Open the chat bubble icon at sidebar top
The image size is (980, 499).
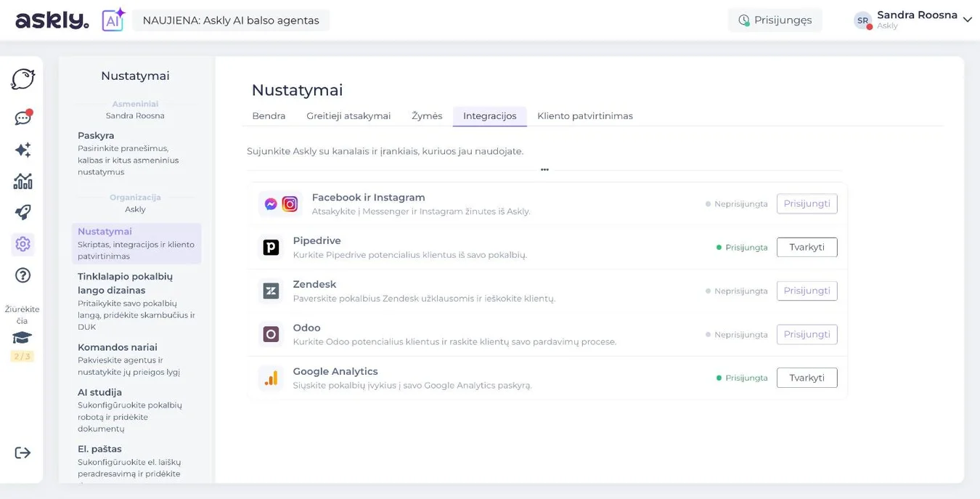(23, 79)
